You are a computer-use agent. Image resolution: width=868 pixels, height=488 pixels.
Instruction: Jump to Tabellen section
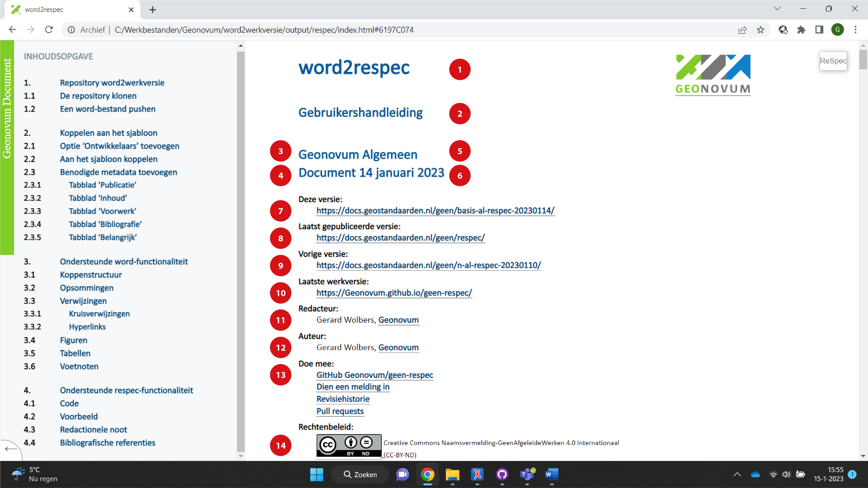pos(75,354)
